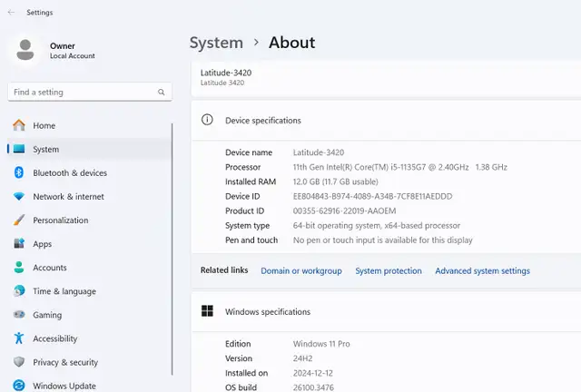Click the Privacy shield icon
The height and width of the screenshot is (392, 581).
(19, 362)
